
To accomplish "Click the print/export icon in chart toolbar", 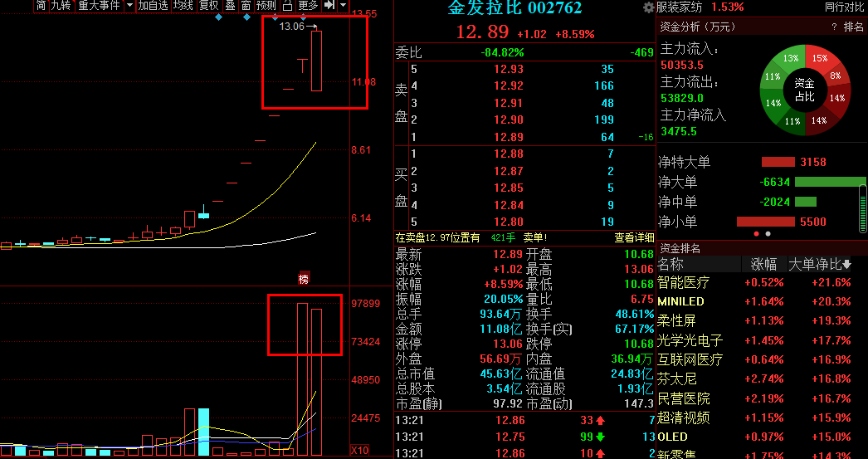I will click(x=287, y=6).
